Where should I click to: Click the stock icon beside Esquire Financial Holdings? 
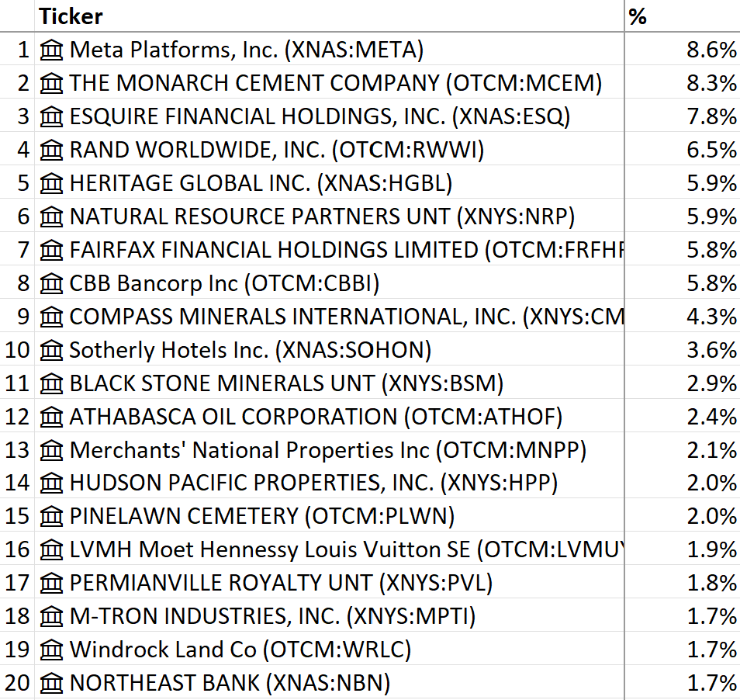click(51, 116)
